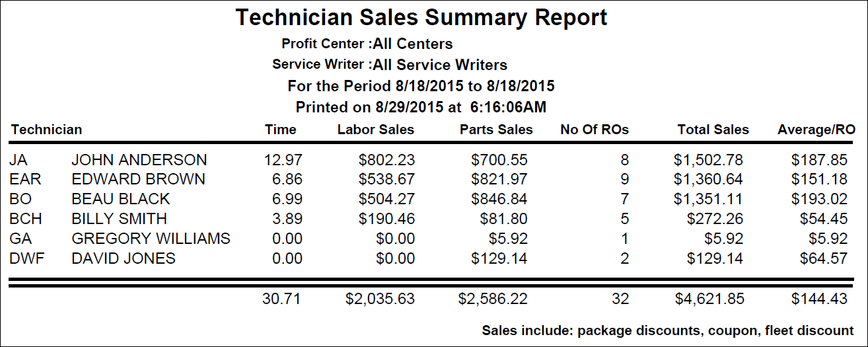Select the EDWARD BROWN technician name

coord(138,179)
